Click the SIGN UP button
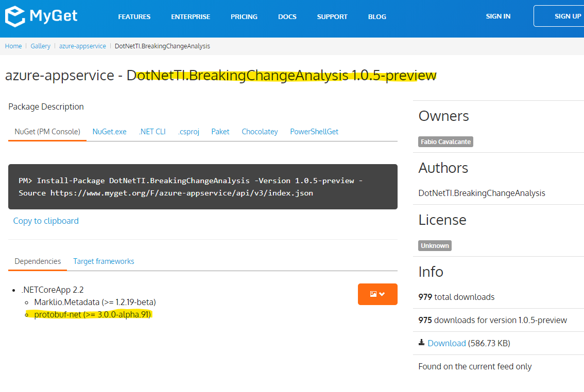This screenshot has width=584, height=392. [x=559, y=16]
